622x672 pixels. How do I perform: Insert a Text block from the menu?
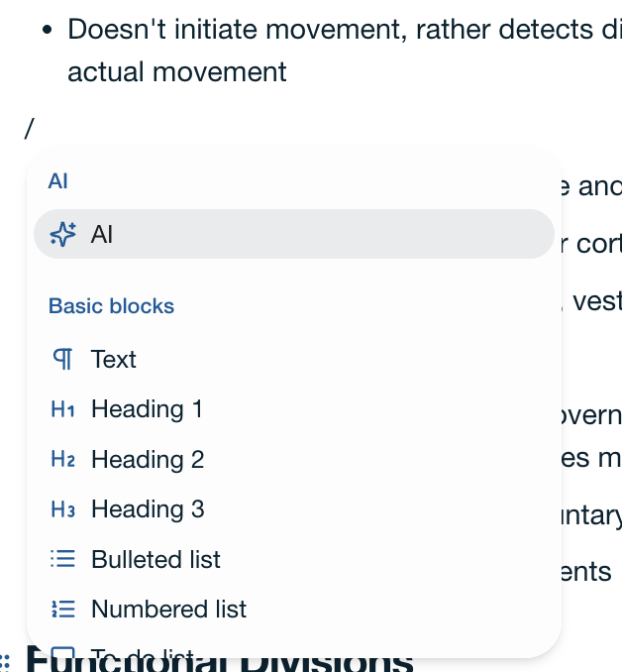[x=113, y=360]
